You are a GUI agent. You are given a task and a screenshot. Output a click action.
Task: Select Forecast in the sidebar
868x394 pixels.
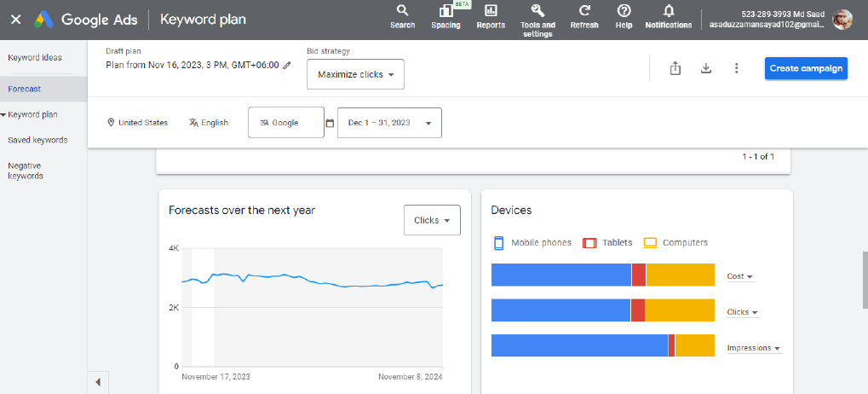43,90
